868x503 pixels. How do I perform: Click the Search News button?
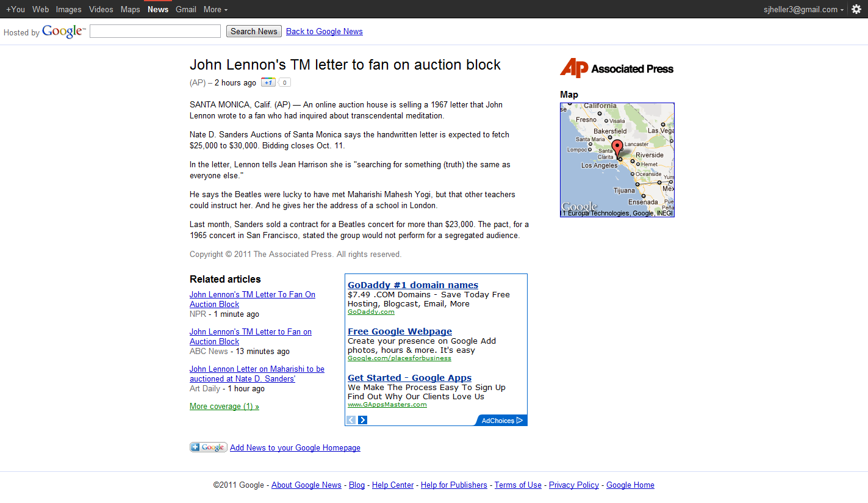pyautogui.click(x=254, y=31)
